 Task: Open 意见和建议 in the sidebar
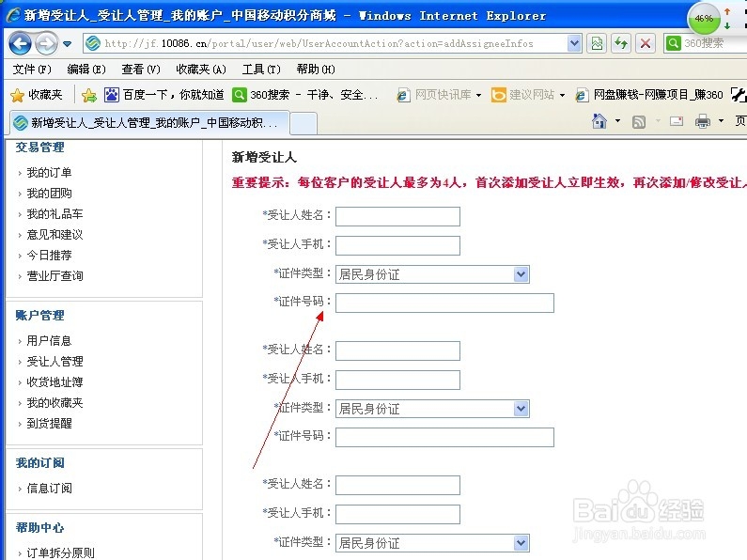[x=54, y=234]
